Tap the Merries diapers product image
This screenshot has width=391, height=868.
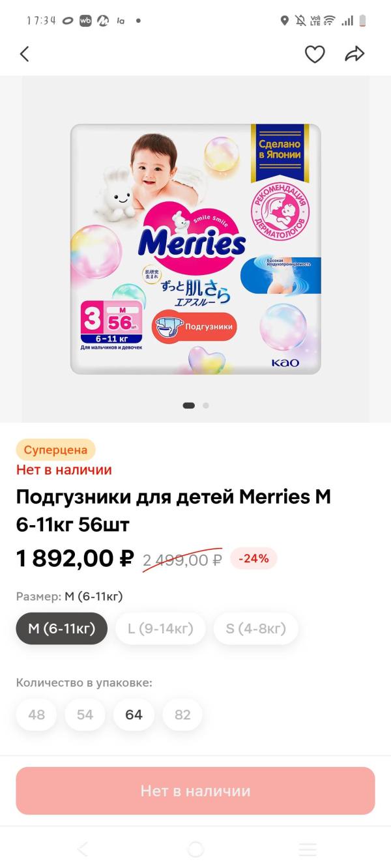click(x=195, y=249)
